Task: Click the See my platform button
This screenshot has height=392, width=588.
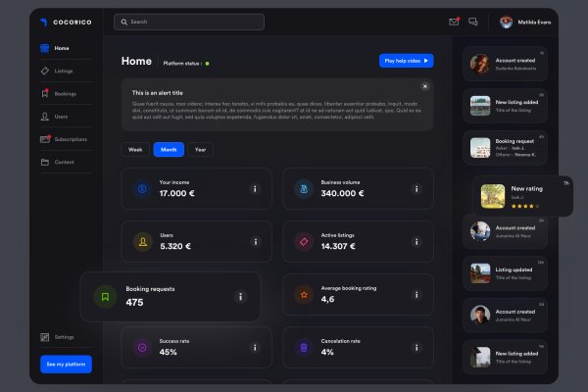Action: [66, 364]
